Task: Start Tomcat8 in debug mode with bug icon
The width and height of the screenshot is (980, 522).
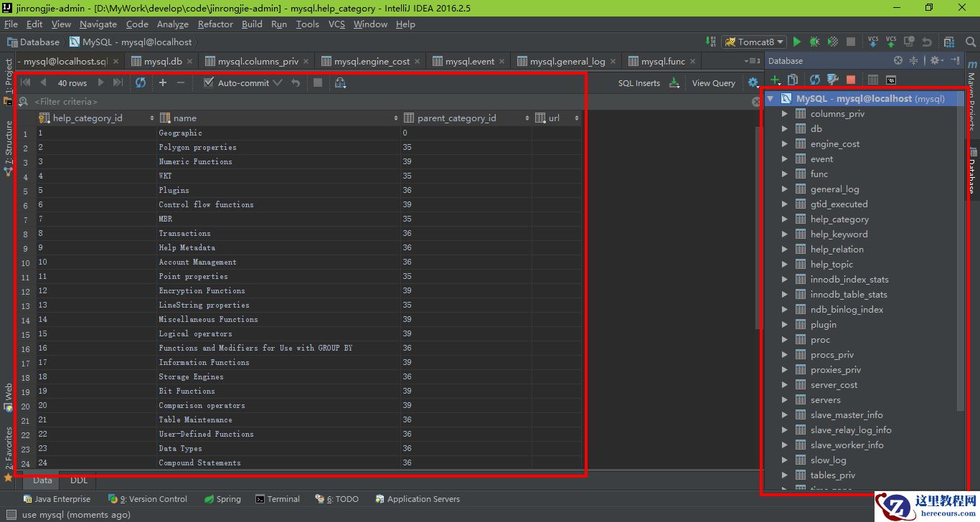Action: (x=814, y=42)
